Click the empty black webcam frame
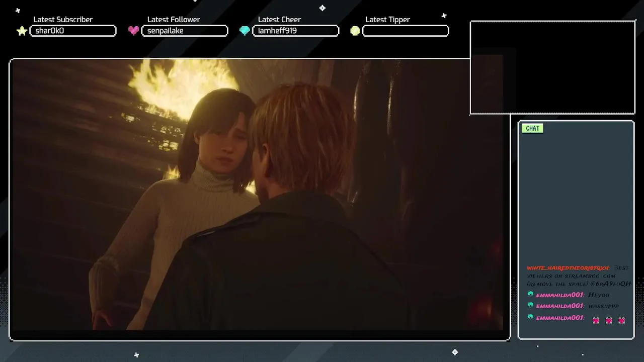This screenshot has height=362, width=644. tap(552, 67)
